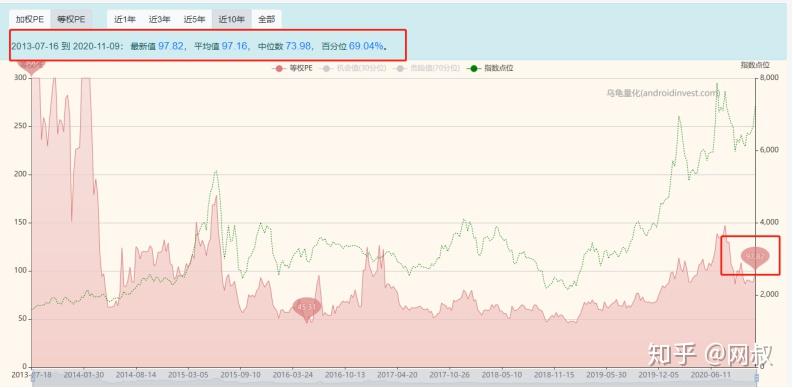Click the 指数点位 right axis title
The height and width of the screenshot is (388, 793).
[755, 65]
